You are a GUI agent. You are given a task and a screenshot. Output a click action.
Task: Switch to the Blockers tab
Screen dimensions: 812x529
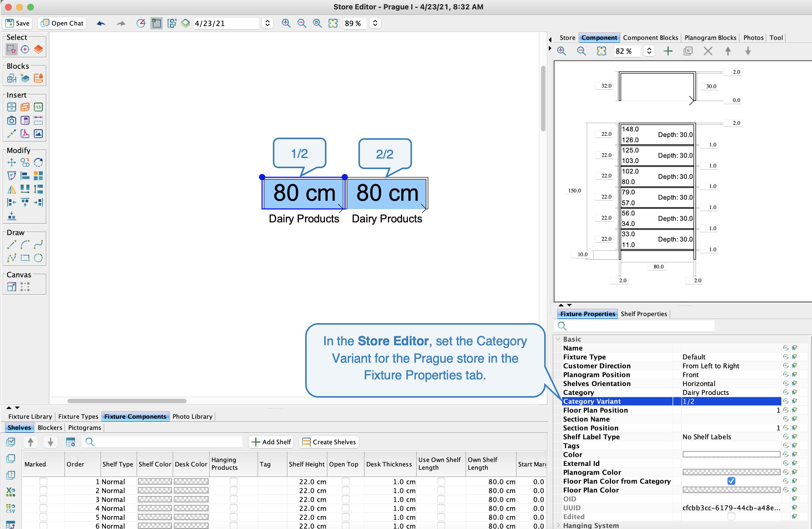click(x=50, y=427)
